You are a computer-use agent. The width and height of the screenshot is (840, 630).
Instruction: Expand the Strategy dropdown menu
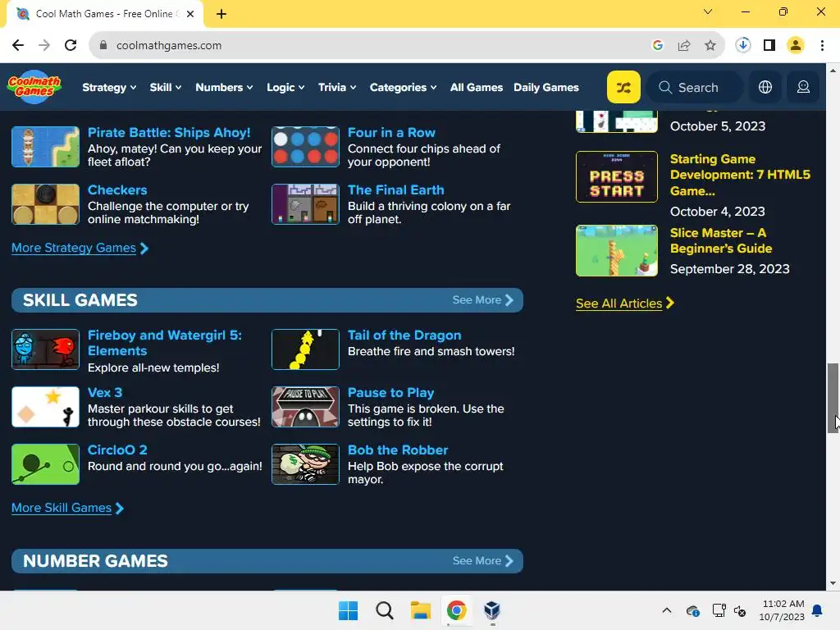(x=109, y=87)
